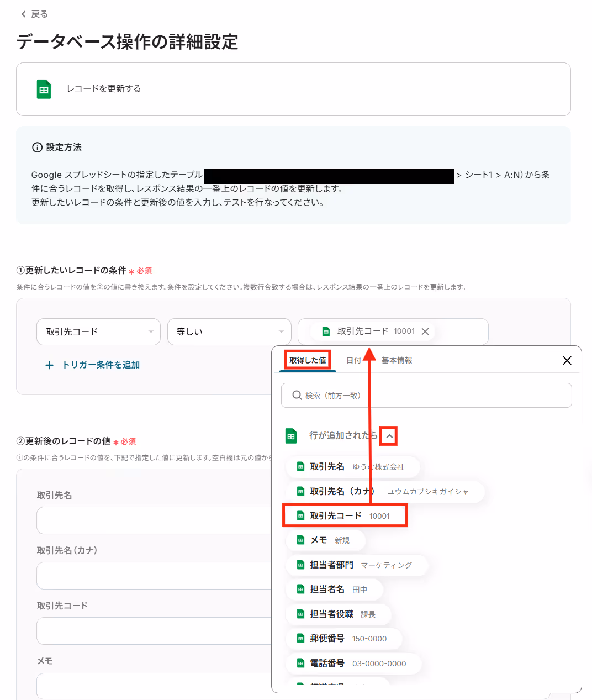Click the 取引先名（カナ） input field
592x700 pixels.
click(154, 576)
